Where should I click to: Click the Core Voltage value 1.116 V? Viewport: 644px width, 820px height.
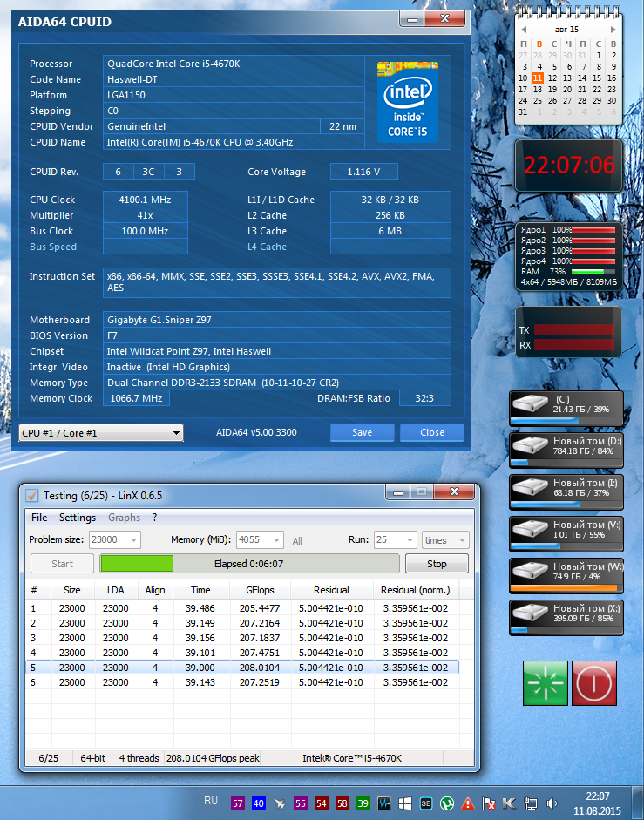[x=364, y=172]
